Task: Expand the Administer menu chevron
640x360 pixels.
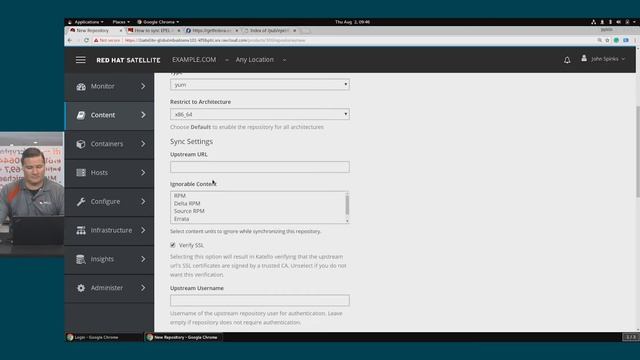Action: click(143, 288)
